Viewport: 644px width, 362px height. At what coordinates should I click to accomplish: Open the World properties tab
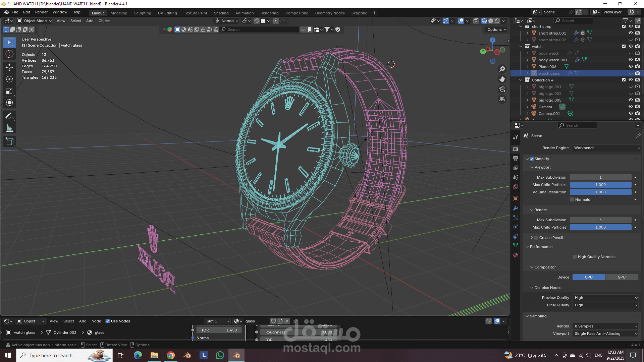(516, 187)
